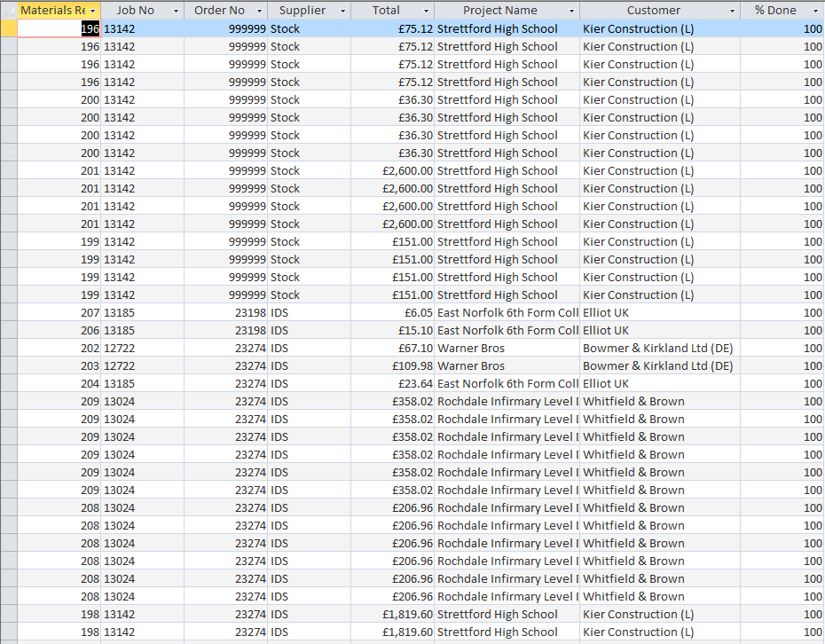
Task: Open the Project Name column filter arrow
Action: click(x=571, y=11)
